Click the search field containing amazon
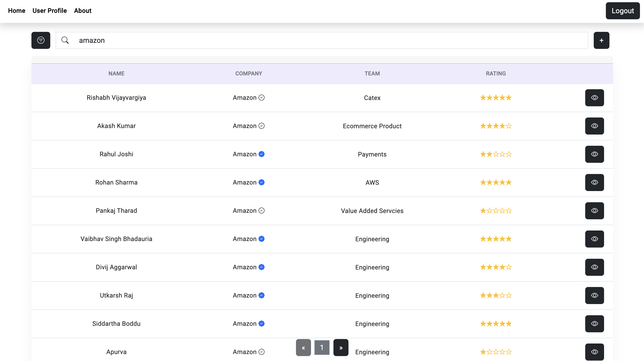 [x=322, y=40]
